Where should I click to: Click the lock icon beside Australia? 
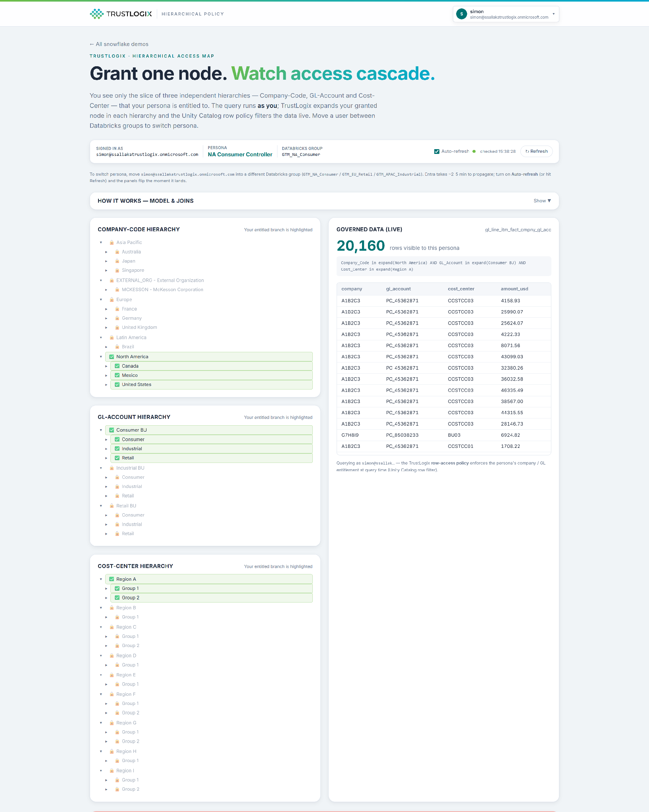[117, 252]
